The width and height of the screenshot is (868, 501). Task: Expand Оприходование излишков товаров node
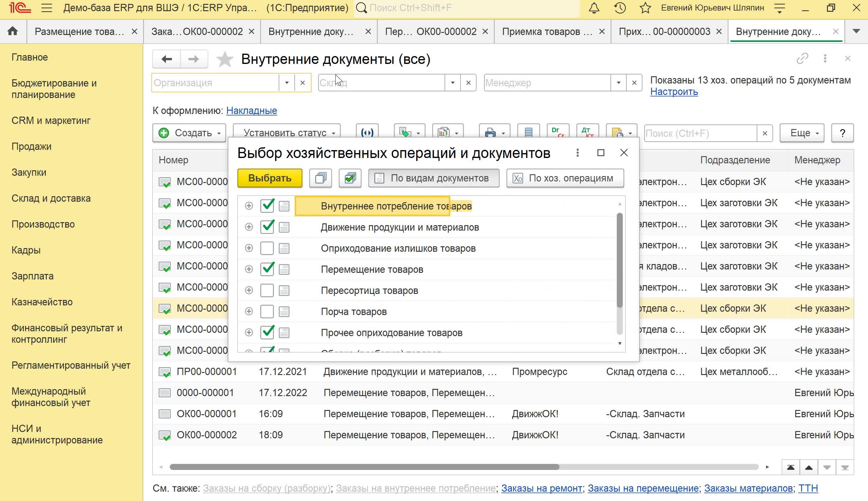249,248
